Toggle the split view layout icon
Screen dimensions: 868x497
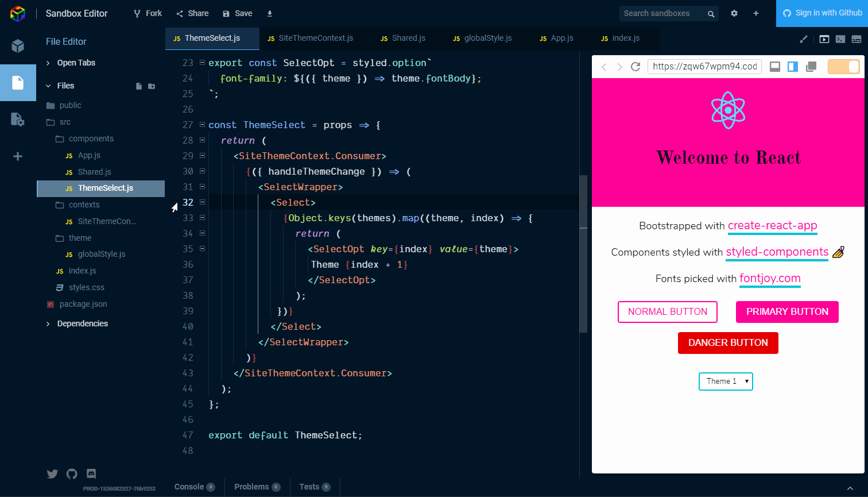793,67
